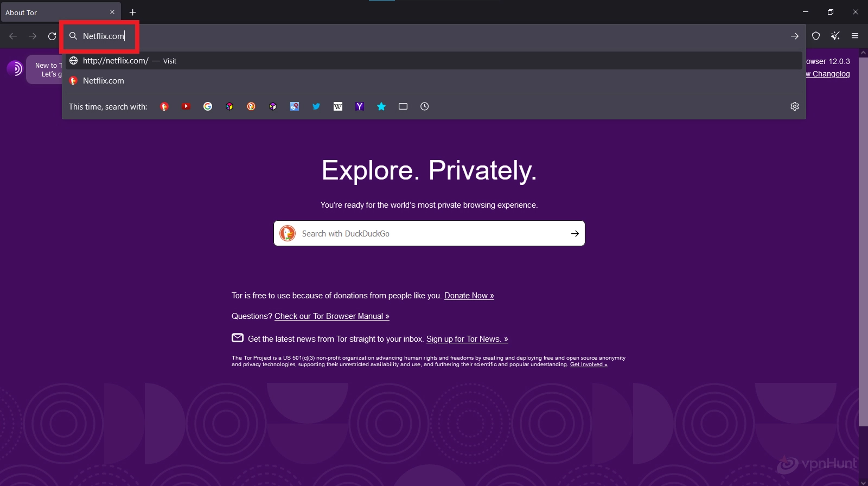The image size is (868, 486).
Task: Click the address bar containing Netflix.com
Action: pyautogui.click(x=434, y=36)
